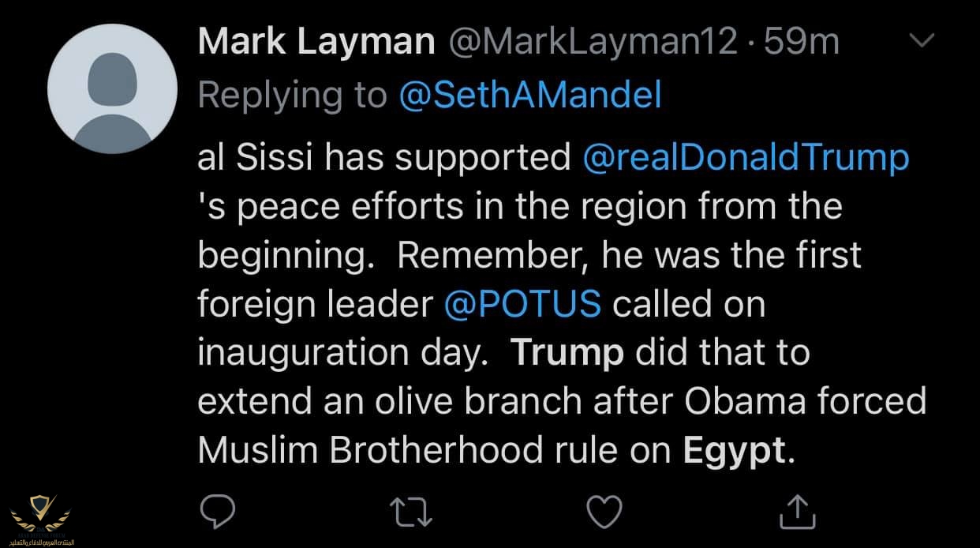Click the bold word Egypt

[x=734, y=450]
